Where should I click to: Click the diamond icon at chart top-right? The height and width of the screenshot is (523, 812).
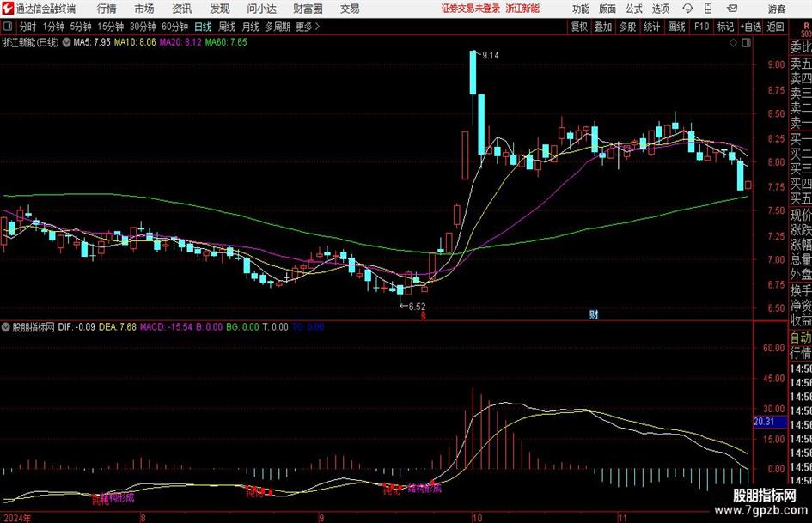733,43
